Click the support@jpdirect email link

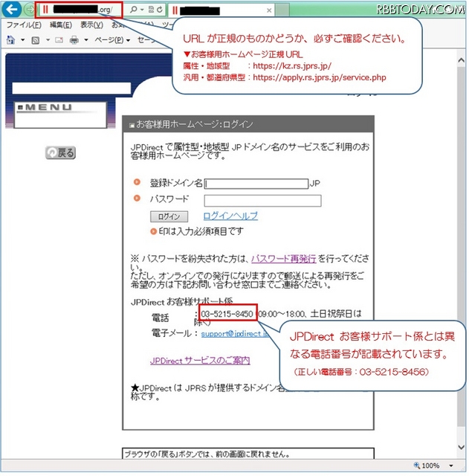(x=235, y=334)
